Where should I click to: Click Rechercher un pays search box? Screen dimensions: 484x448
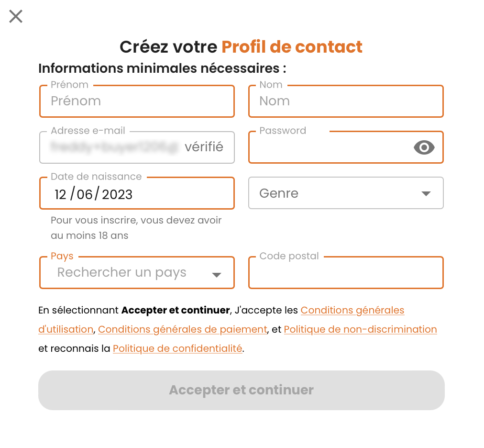[x=121, y=272]
